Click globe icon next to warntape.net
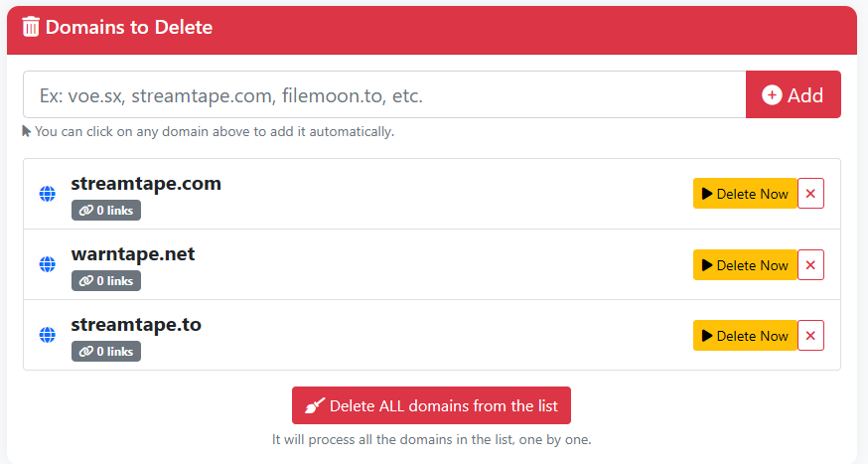868x464 pixels. point(47,264)
